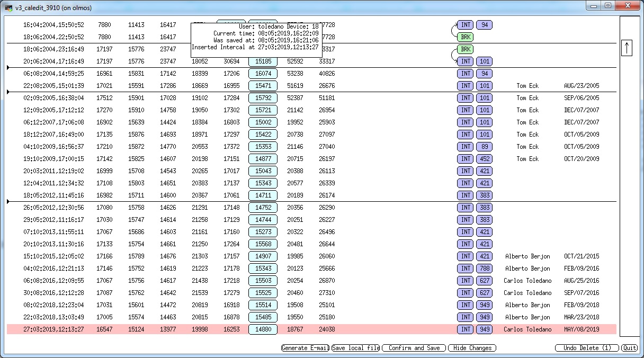Click the 788 box in 04:02:2016 row
644x358 pixels.
pos(484,268)
